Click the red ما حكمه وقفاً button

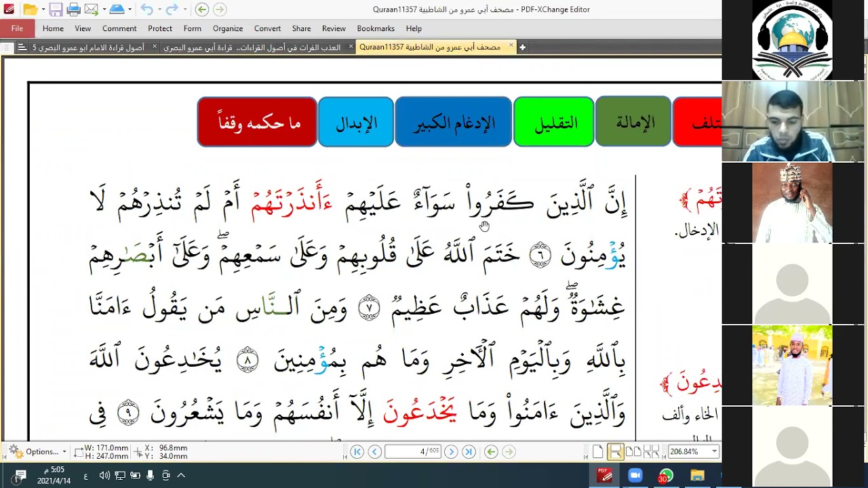pyautogui.click(x=257, y=122)
